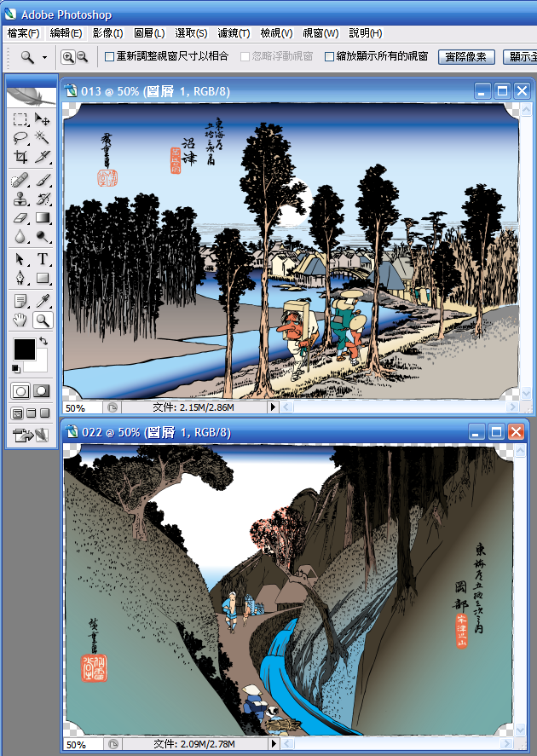Click the 實際像素 button
This screenshot has height=756, width=537.
click(465, 57)
